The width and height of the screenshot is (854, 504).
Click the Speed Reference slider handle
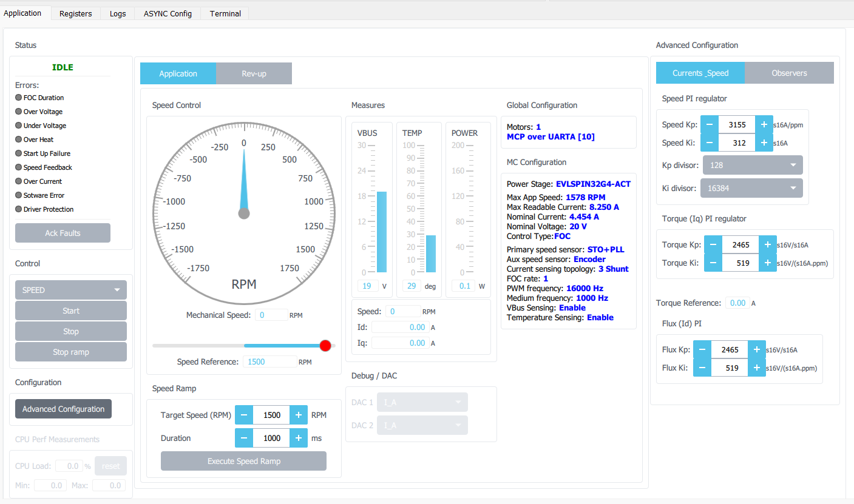pyautogui.click(x=325, y=345)
